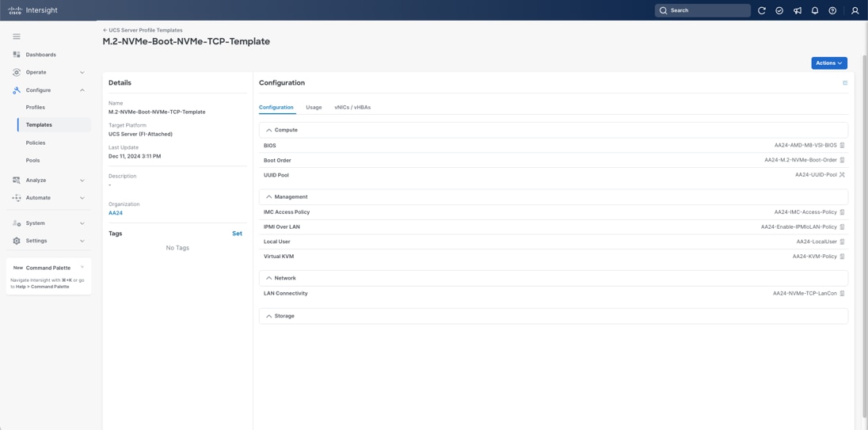Screen dimensions: 868x430
Task: Expand the Settings menu chevron
Action: point(82,241)
